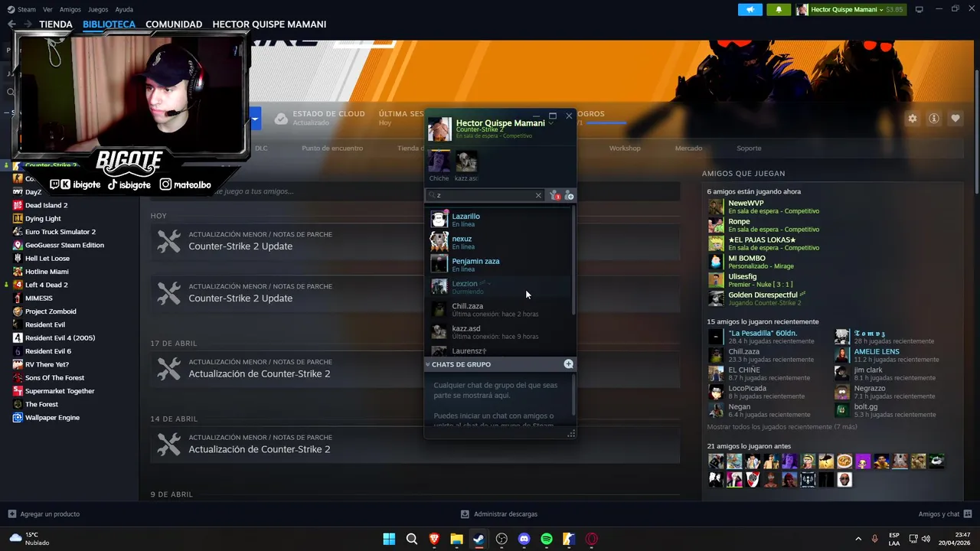Select friend Chill.zaza last online 2 hours
The height and width of the screenshot is (551, 980).
tap(498, 309)
